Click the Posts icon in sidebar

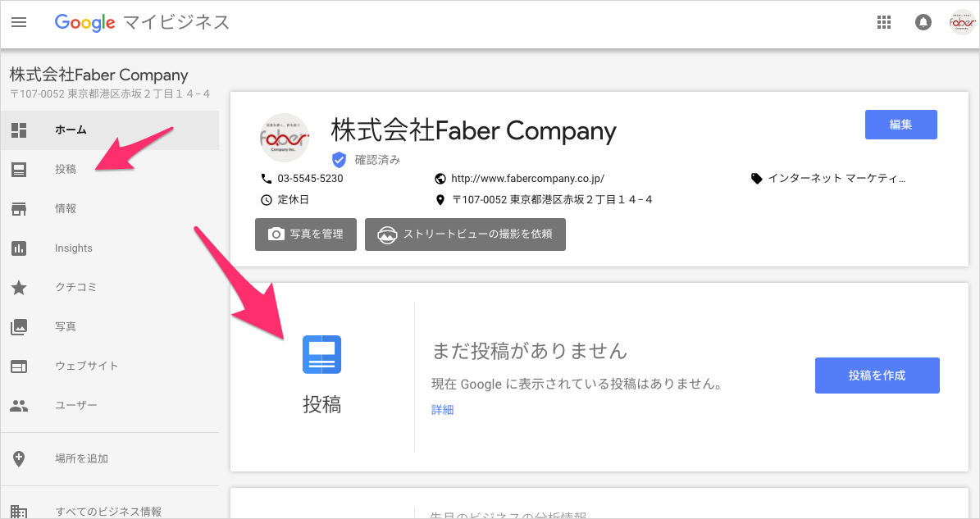(x=19, y=169)
